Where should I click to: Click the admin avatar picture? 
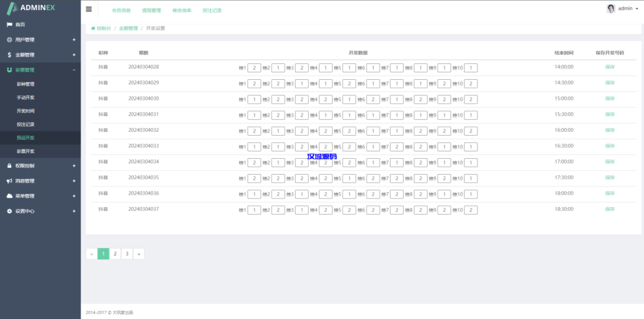click(x=611, y=9)
